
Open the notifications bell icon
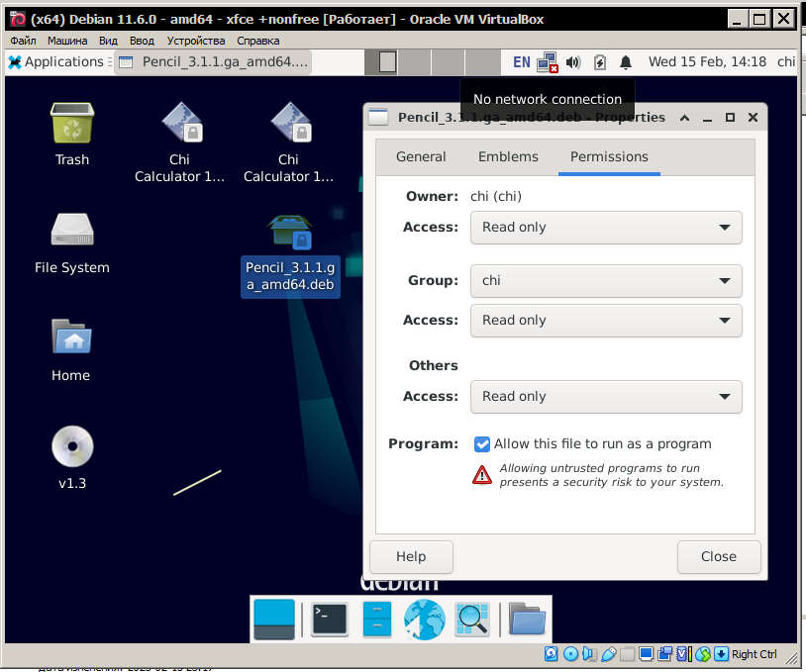(625, 62)
